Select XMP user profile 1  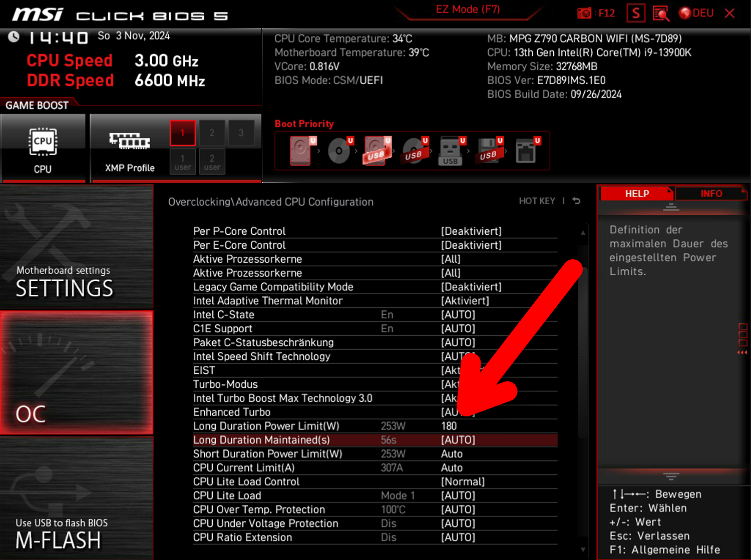tap(182, 162)
